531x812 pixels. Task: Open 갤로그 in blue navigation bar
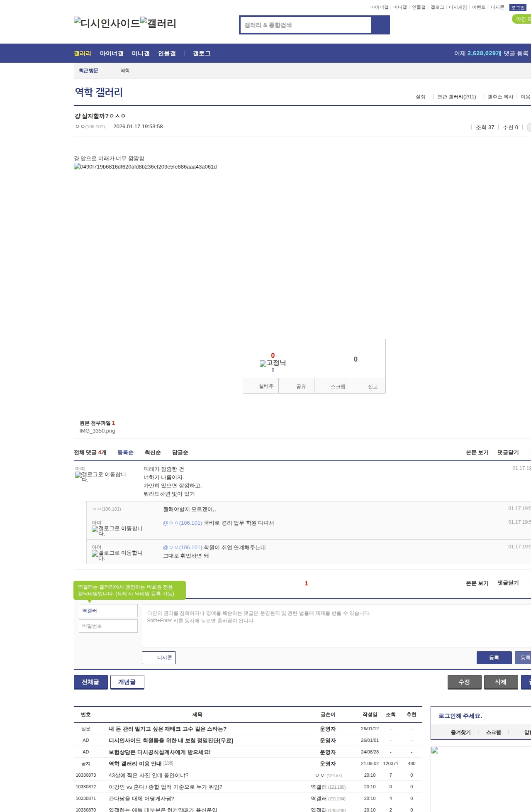coord(202,53)
